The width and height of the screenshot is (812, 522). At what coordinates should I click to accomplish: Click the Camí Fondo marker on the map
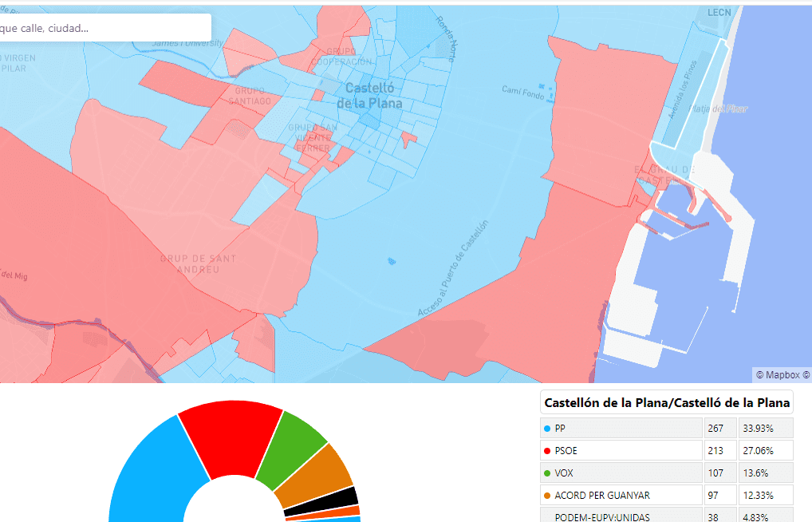(542, 86)
